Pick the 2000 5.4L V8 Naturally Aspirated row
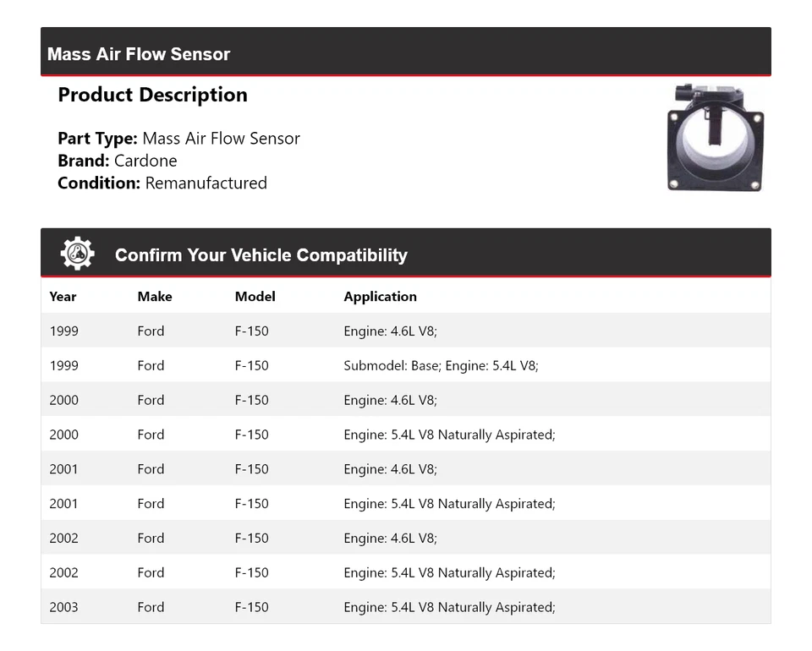This screenshot has width=812, height=651. pos(405,435)
